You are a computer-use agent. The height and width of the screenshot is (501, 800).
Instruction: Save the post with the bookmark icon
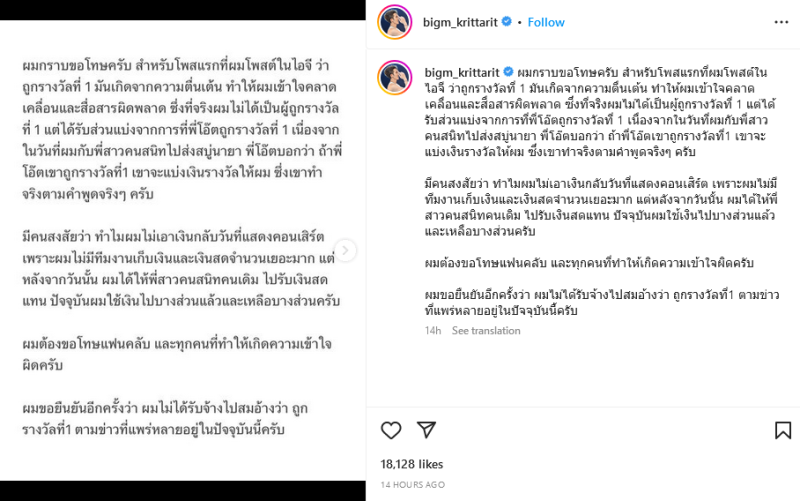coord(783,431)
